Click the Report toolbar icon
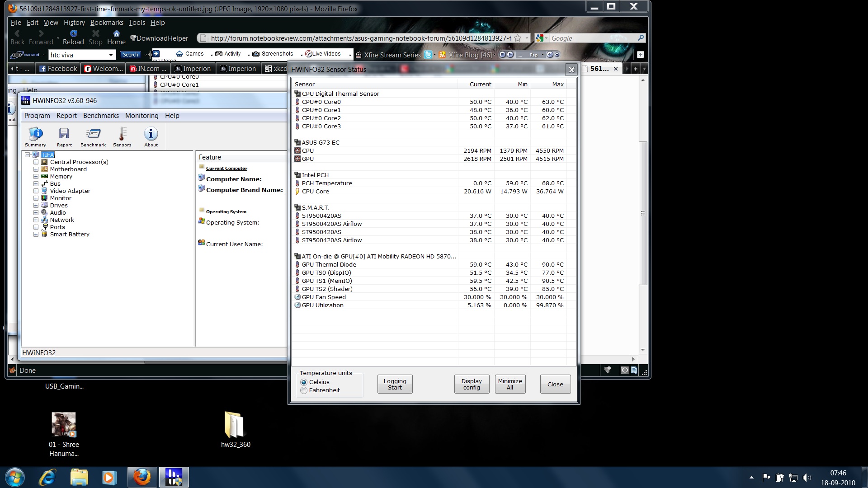 coord(64,137)
